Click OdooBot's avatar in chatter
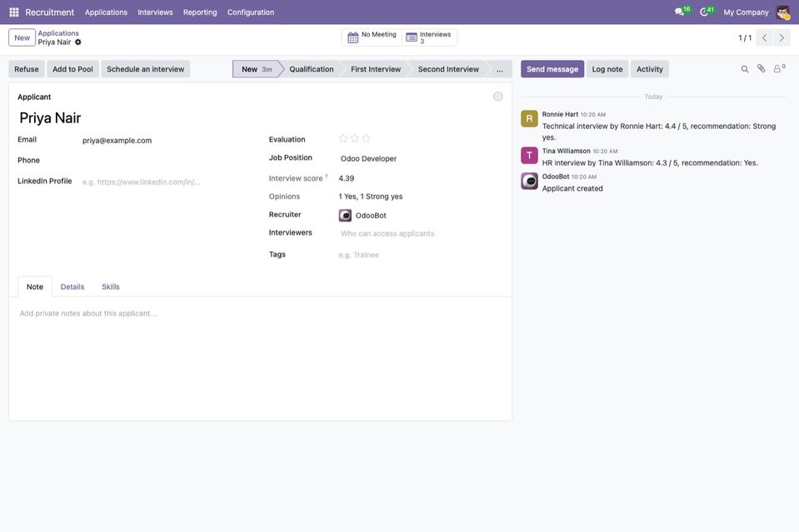This screenshot has height=532, width=799. [529, 181]
